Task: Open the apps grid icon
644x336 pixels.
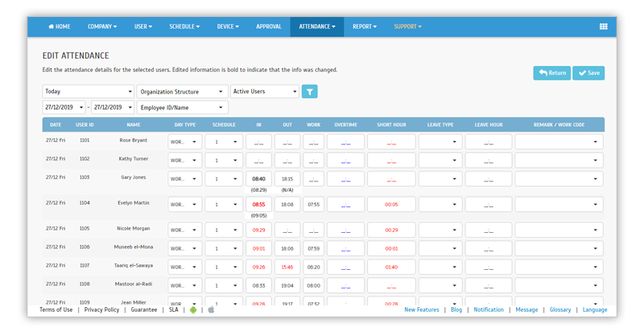Action: coord(603,27)
